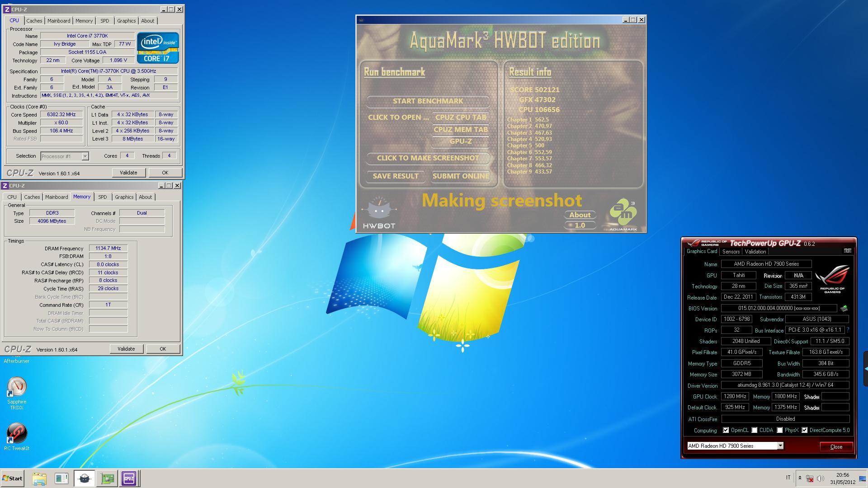Image resolution: width=868 pixels, height=488 pixels.
Task: Click the GPU-Z button in AquaMark
Action: pyautogui.click(x=460, y=141)
